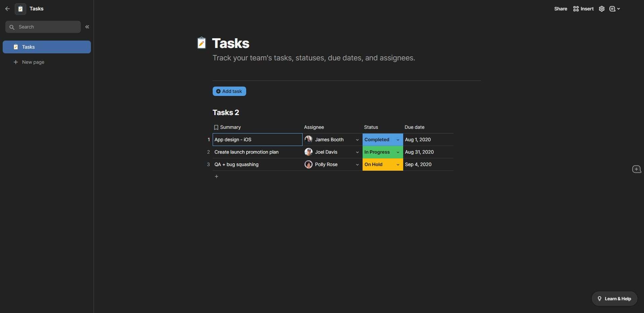The image size is (644, 313).
Task: Click the Share button
Action: (x=560, y=9)
